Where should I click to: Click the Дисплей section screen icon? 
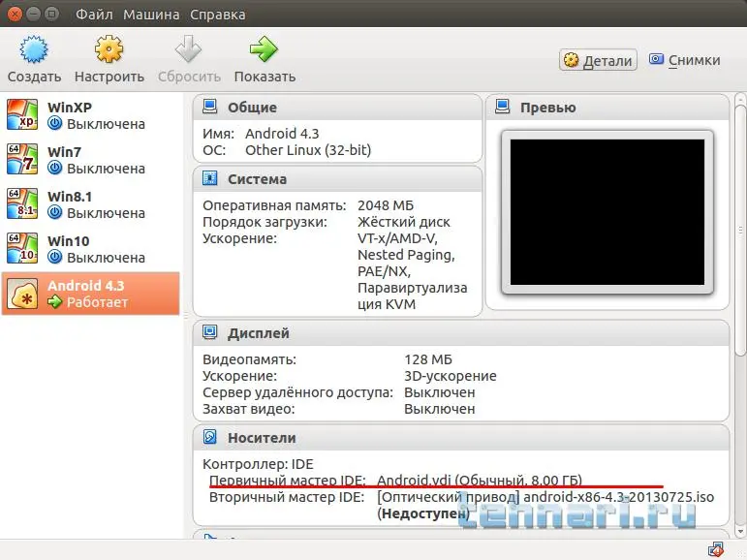pos(209,332)
